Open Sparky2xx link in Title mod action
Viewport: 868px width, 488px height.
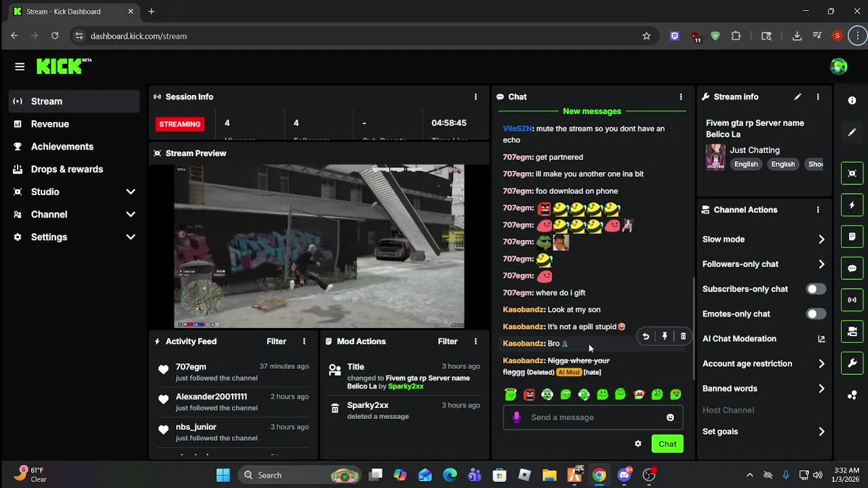coord(406,386)
